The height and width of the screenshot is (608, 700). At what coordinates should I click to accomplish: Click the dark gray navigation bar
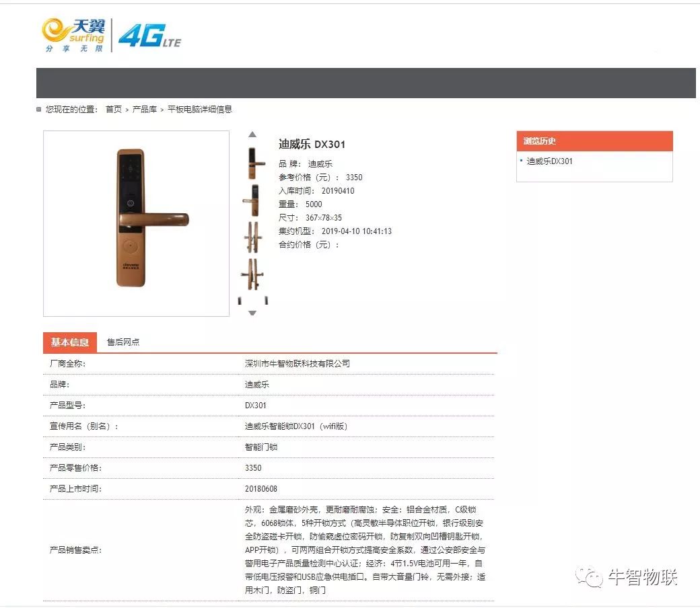[x=365, y=83]
